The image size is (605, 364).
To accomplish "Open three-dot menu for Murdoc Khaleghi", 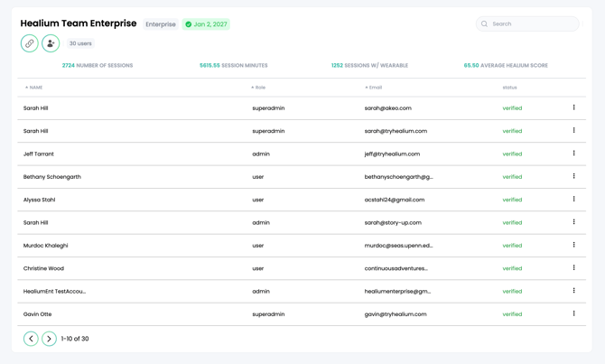I will tap(573, 245).
